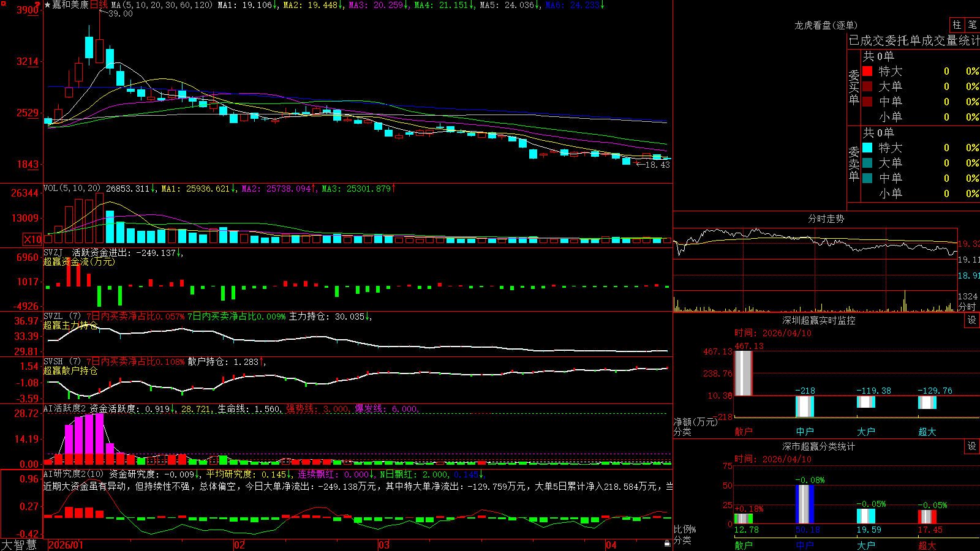The height and width of the screenshot is (551, 980).
Task: Click the MA(5,10,20,30,60,120) indicator label
Action: pos(162,5)
